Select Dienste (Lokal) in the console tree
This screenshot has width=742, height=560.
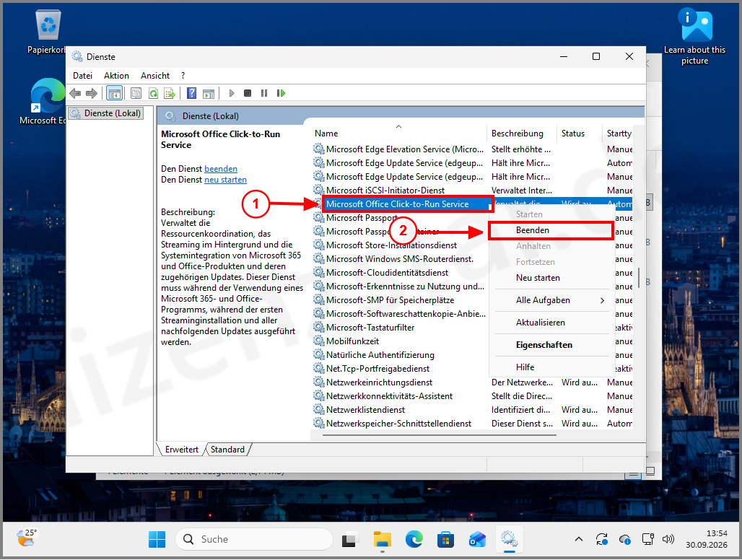coord(107,113)
